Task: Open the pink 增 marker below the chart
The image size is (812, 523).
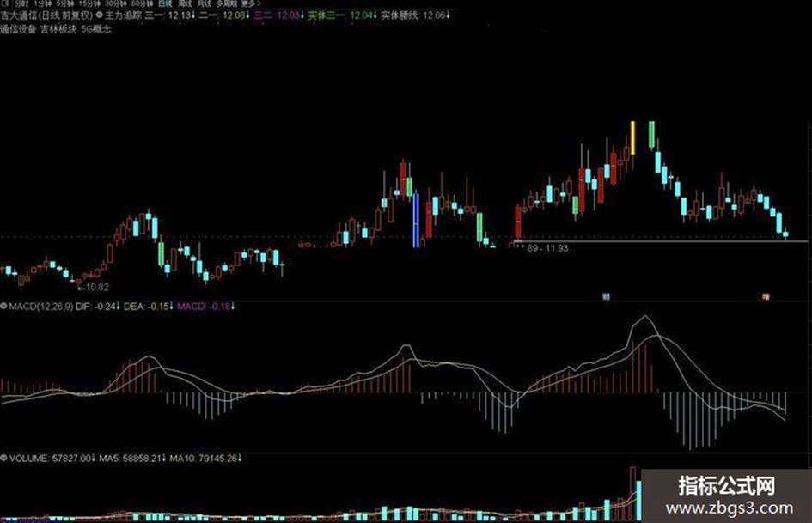Action: coord(766,297)
